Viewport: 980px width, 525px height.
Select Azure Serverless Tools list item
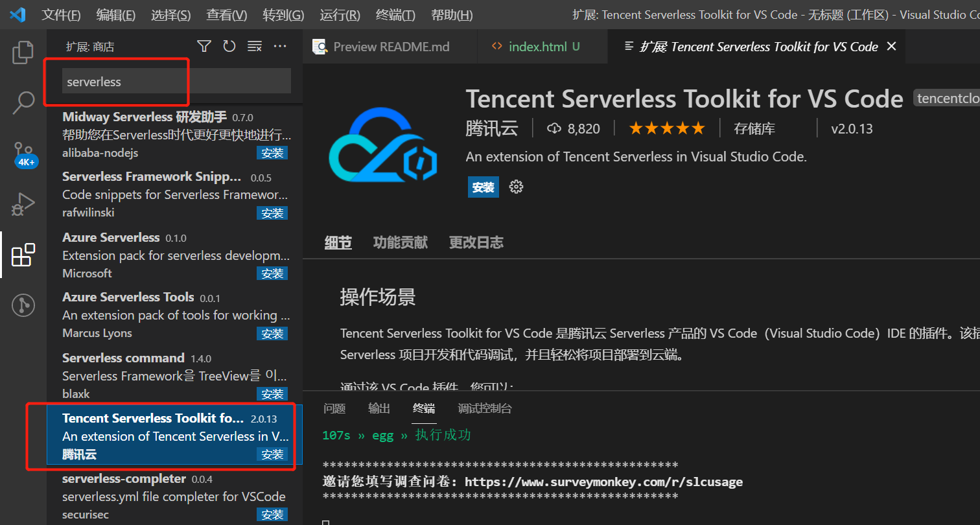click(175, 315)
